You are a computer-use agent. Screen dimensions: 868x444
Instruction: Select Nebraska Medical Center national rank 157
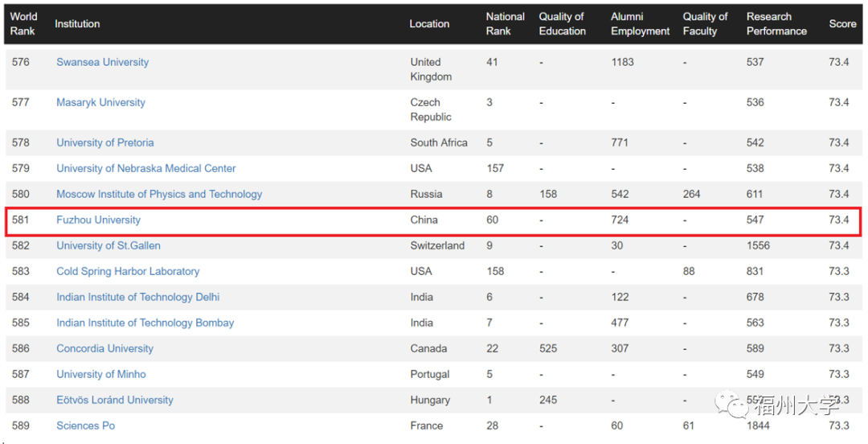pos(495,168)
